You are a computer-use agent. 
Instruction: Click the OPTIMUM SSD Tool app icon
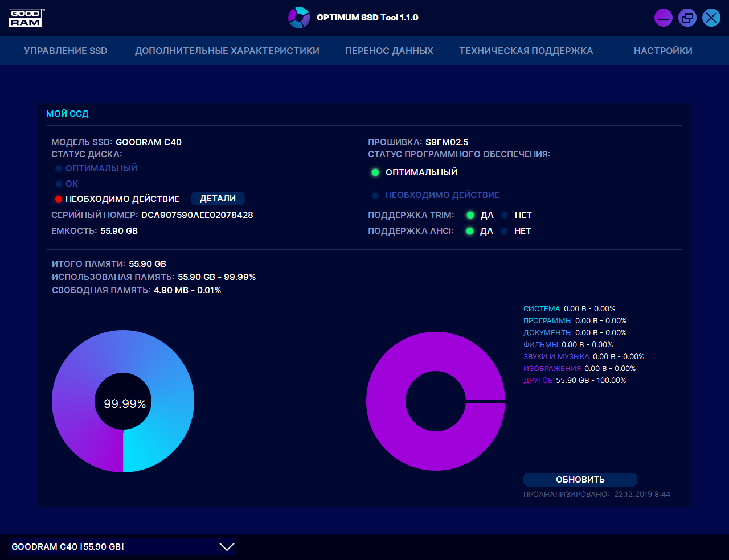tap(299, 18)
